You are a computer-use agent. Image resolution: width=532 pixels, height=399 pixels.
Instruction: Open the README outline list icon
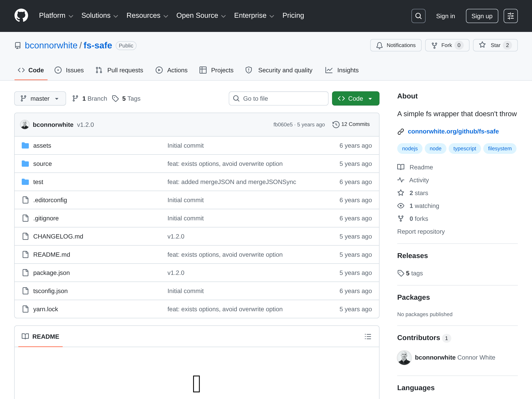(368, 336)
